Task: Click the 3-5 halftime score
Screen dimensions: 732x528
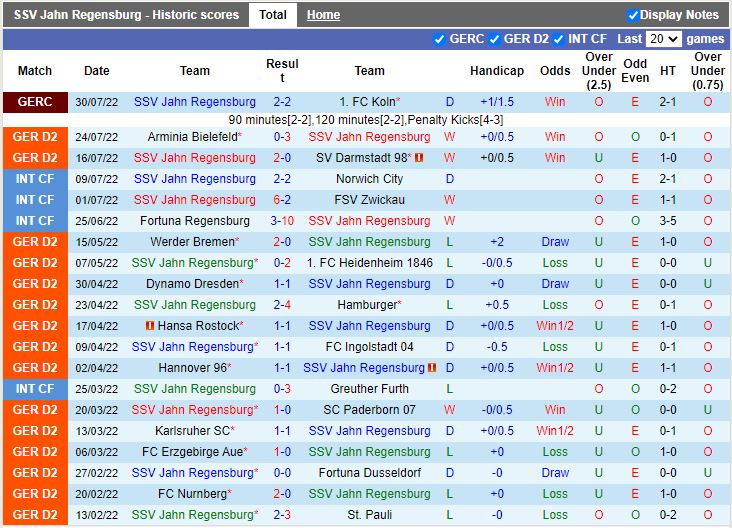Action: pyautogui.click(x=668, y=221)
